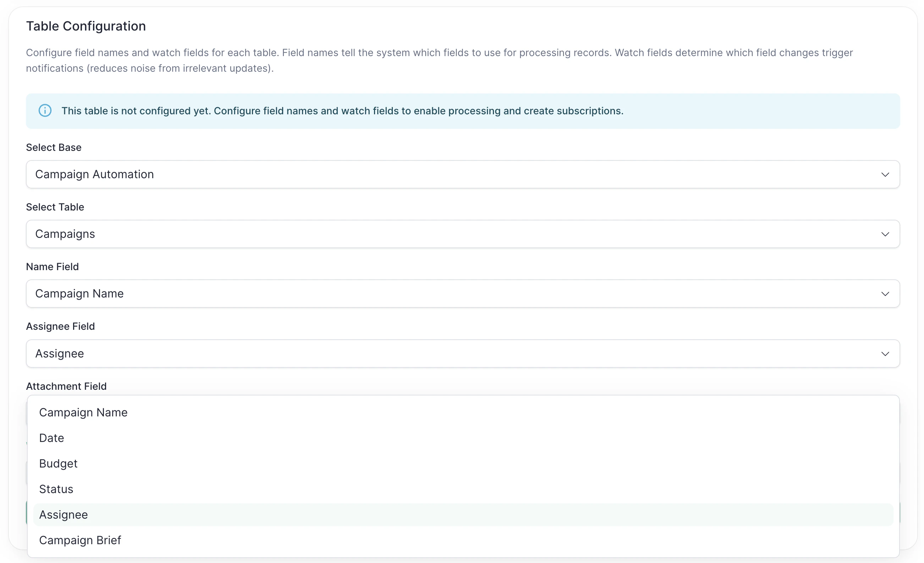This screenshot has height=563, width=924.
Task: Click the Attachment Field label
Action: click(x=66, y=386)
